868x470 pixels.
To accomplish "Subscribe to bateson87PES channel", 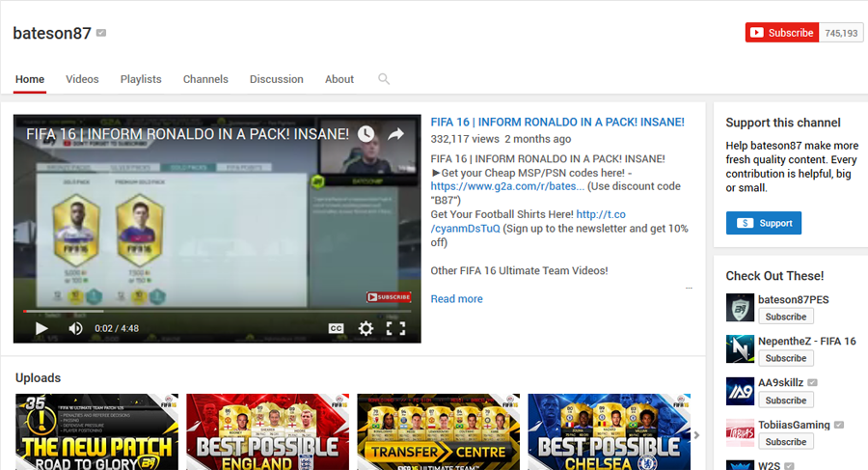I will click(785, 317).
